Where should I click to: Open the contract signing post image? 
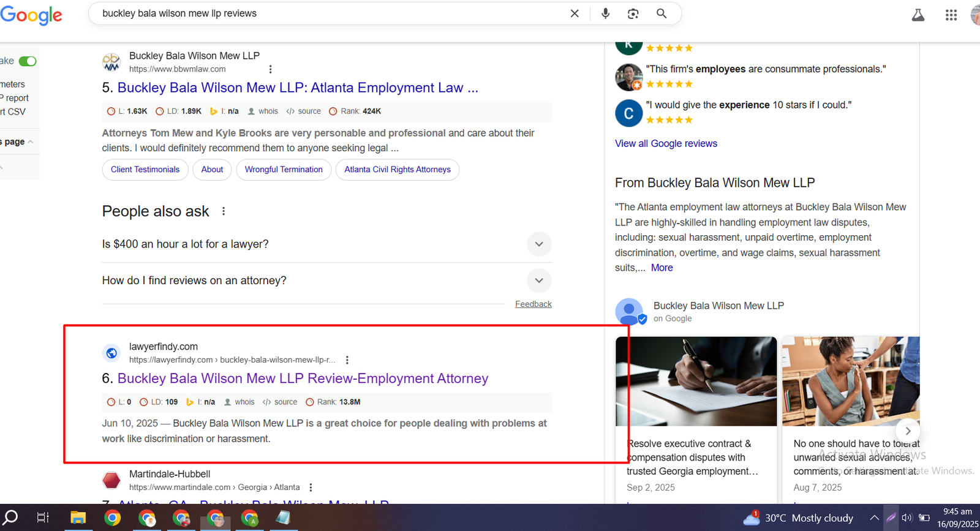click(696, 381)
